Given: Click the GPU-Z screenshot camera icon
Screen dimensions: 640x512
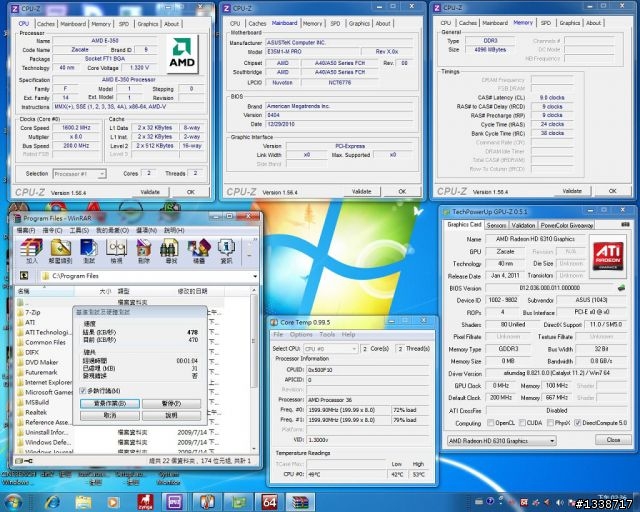Looking at the screenshot, I should [624, 225].
